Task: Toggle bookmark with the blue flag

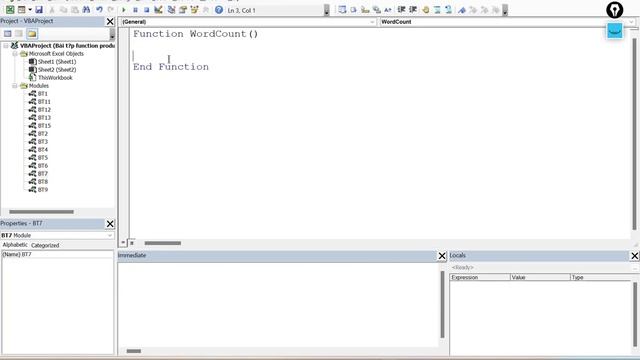Action: pos(462,10)
